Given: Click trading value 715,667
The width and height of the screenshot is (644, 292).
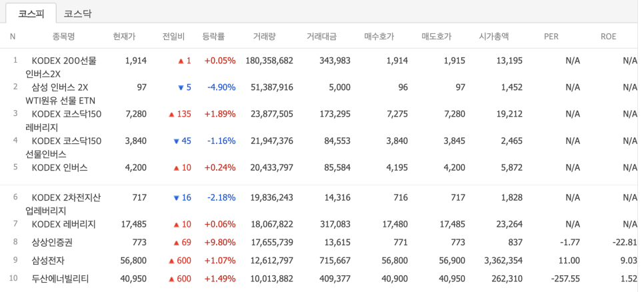Looking at the screenshot, I should (x=335, y=261).
